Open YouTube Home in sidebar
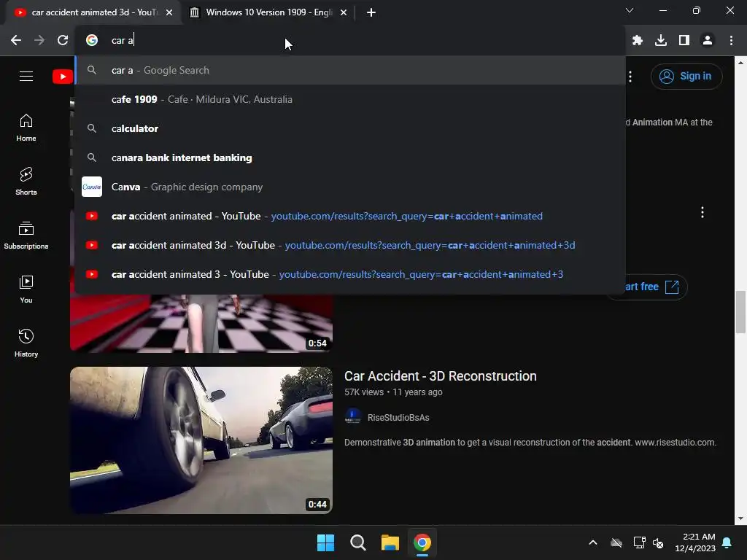747x560 pixels. click(x=26, y=128)
